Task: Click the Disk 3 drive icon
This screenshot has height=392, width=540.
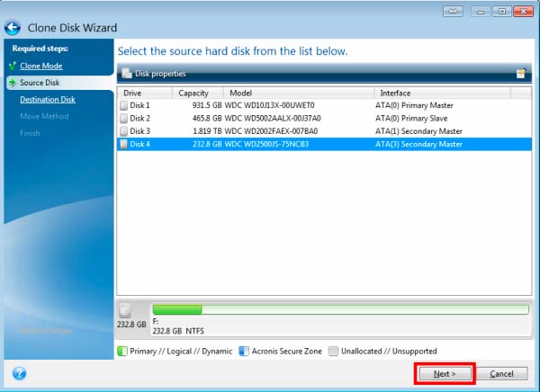Action: click(x=123, y=131)
